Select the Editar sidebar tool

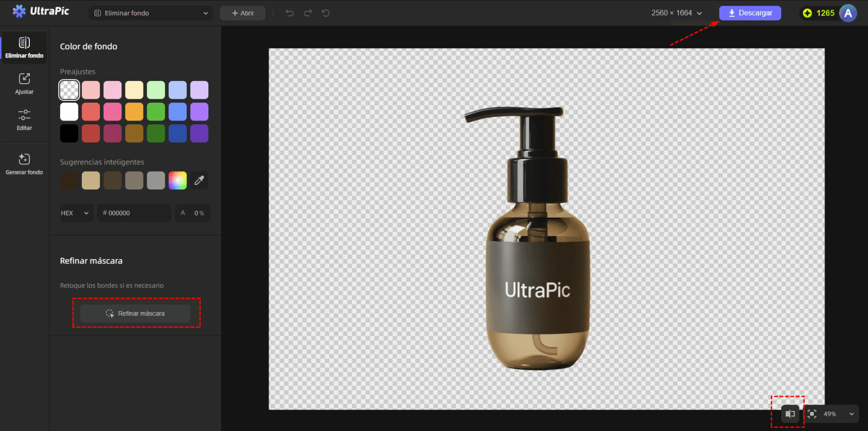[24, 120]
